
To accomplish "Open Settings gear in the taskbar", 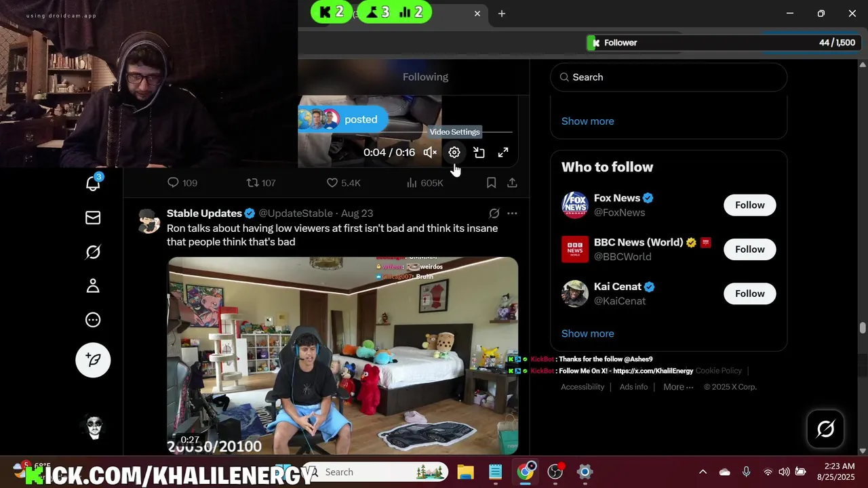I will (x=585, y=472).
